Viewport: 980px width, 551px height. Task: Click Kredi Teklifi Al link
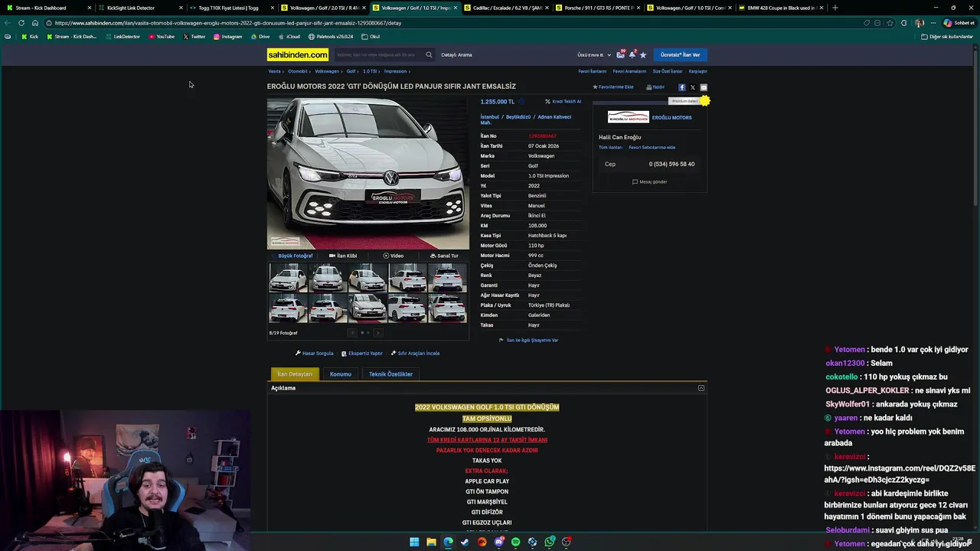tap(563, 102)
